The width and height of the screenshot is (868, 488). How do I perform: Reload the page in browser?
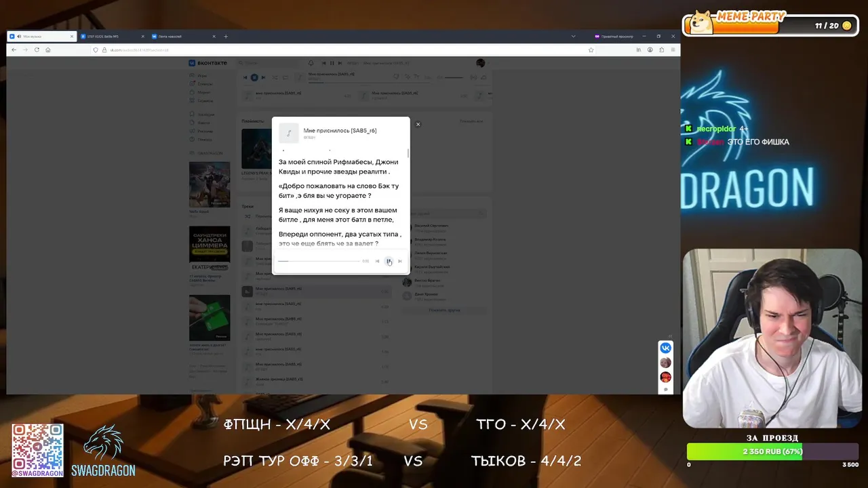(x=37, y=49)
